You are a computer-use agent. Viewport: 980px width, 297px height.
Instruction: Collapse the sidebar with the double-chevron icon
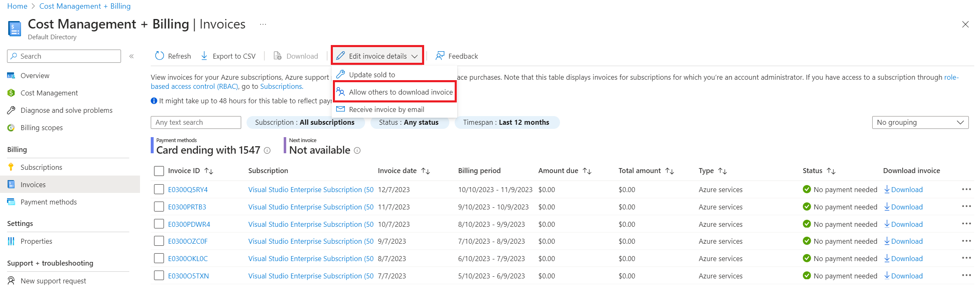tap(131, 56)
